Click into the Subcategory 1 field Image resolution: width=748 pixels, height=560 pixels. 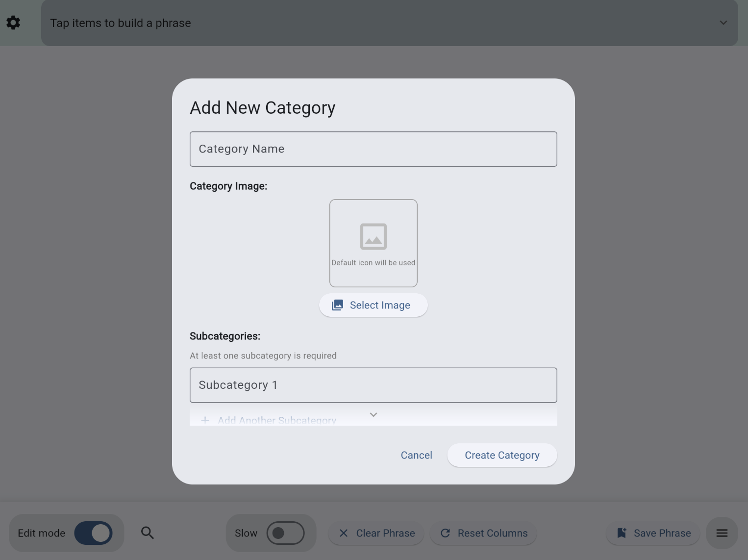coord(373,385)
